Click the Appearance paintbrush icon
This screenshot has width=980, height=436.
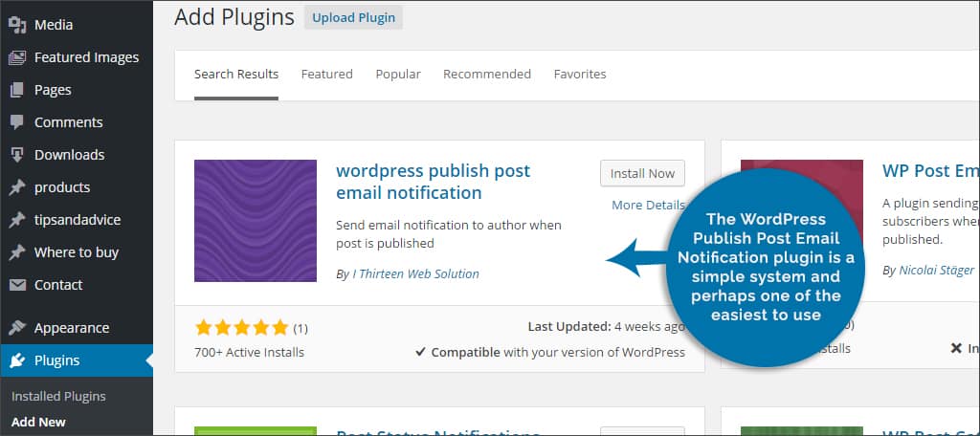pyautogui.click(x=17, y=328)
